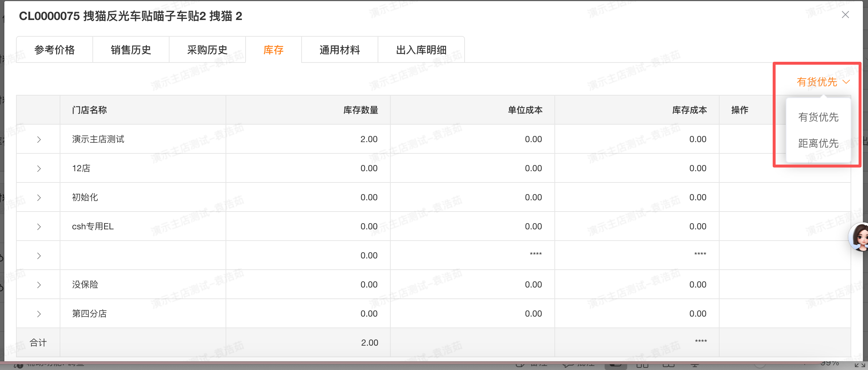
Task: Expand the 演示主店测试 store row
Action: 39,140
